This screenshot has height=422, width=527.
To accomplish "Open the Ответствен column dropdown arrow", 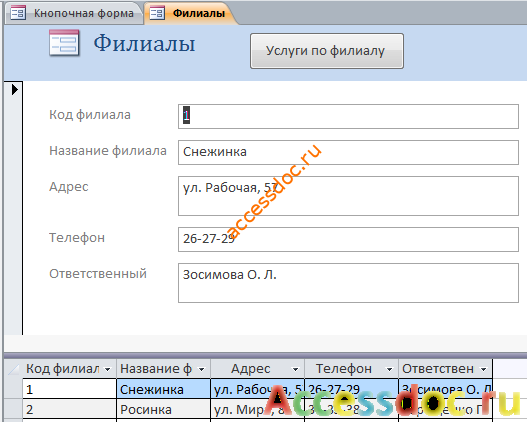I will [x=483, y=369].
